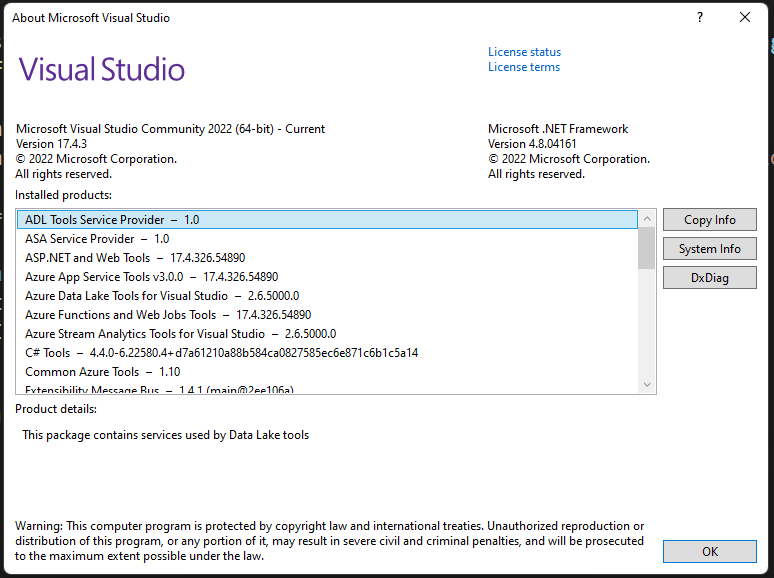Select Extensibility Message Bus entry
Image resolution: width=774 pixels, height=578 pixels.
coord(327,389)
